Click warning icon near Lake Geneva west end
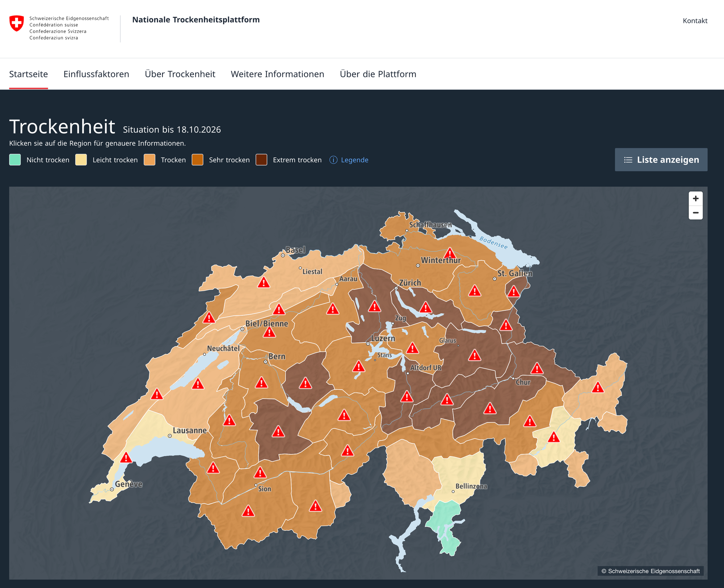This screenshot has width=724, height=588. (x=126, y=457)
